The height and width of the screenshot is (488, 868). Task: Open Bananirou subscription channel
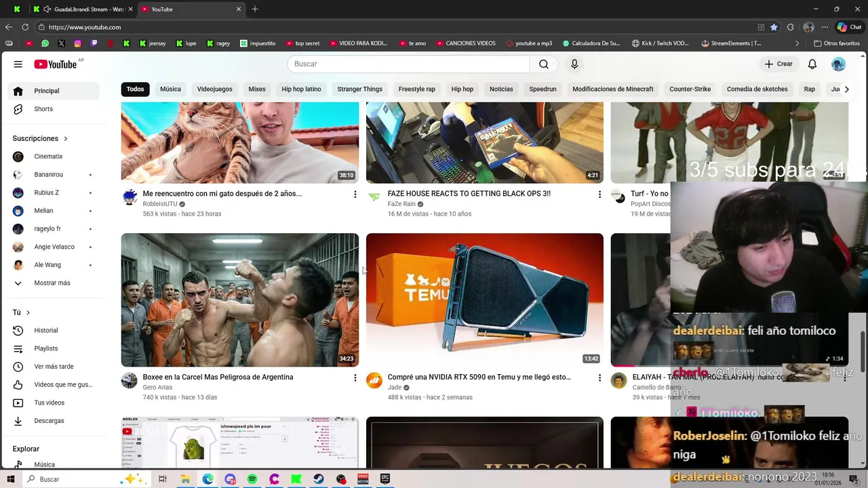click(54, 175)
